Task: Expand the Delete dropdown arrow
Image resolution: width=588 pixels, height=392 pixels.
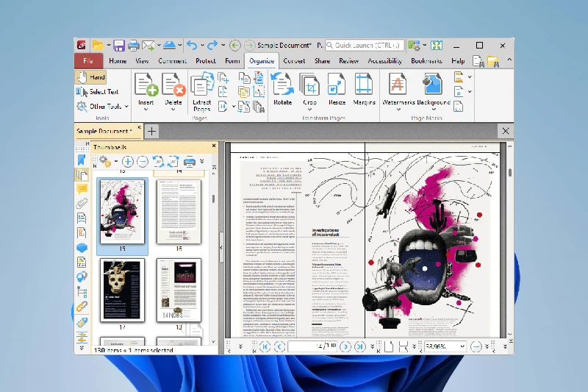Action: 173,110
